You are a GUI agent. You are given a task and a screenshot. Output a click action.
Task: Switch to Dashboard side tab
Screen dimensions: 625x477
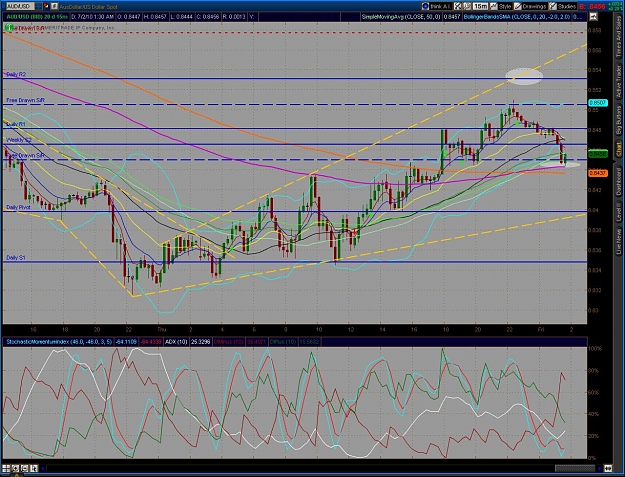tap(619, 182)
